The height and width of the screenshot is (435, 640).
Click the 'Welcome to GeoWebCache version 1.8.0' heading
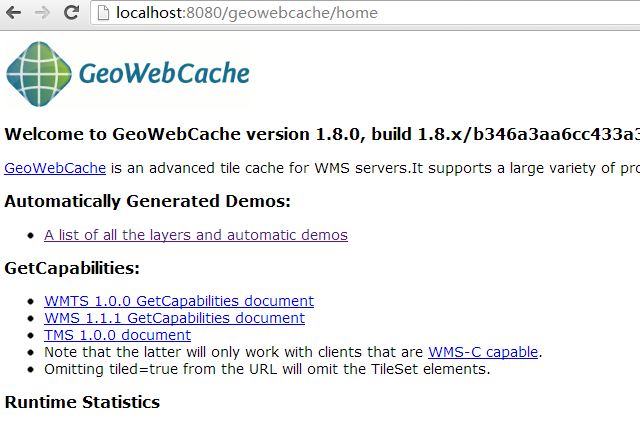point(322,134)
